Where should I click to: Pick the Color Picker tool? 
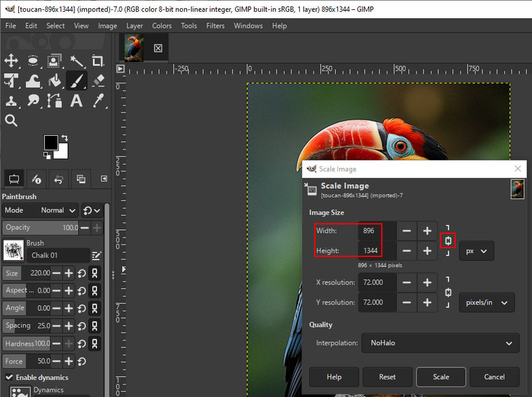[x=98, y=101]
